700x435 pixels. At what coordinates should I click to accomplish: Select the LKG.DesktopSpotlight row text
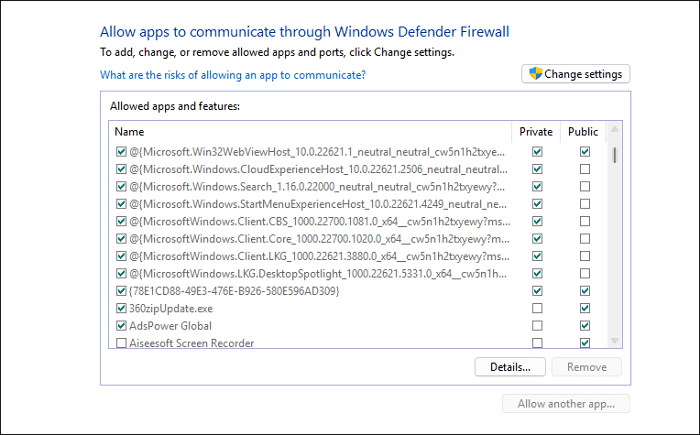(x=318, y=273)
